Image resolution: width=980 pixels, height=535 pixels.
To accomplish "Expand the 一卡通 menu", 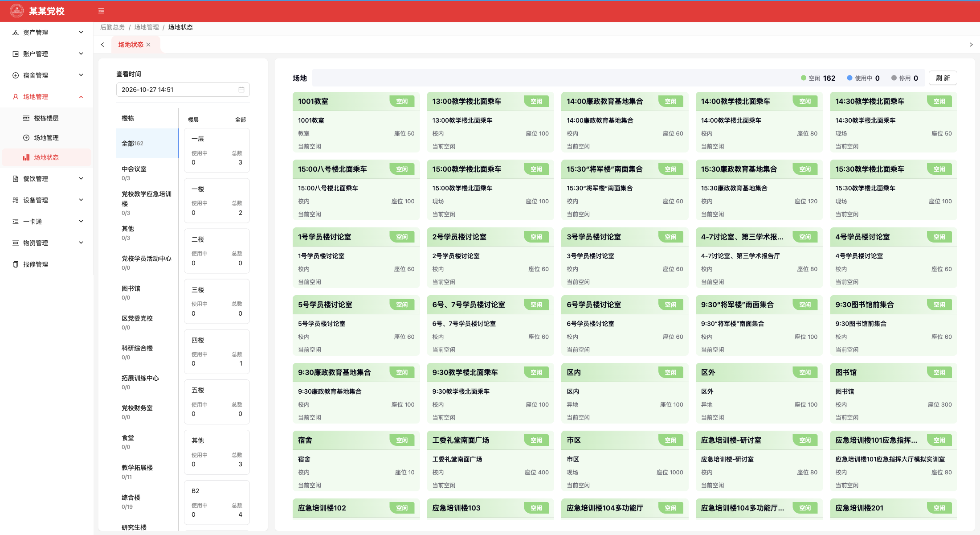I will pos(47,222).
